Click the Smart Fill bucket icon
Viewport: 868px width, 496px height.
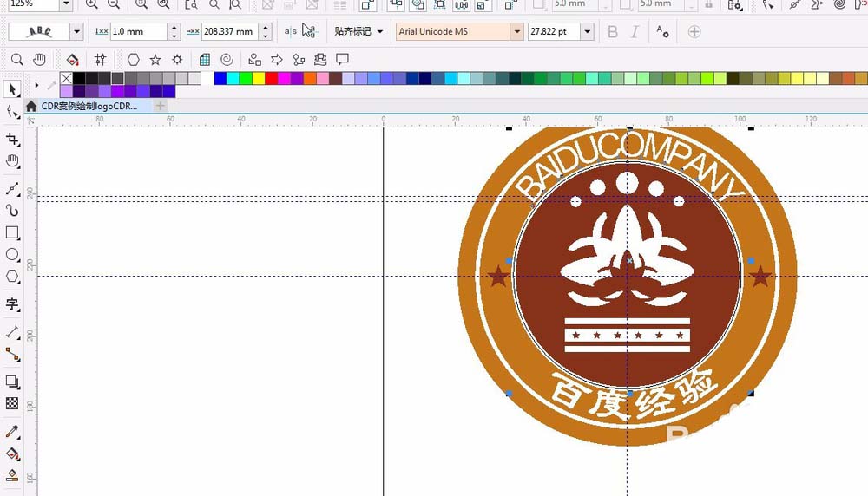point(72,59)
